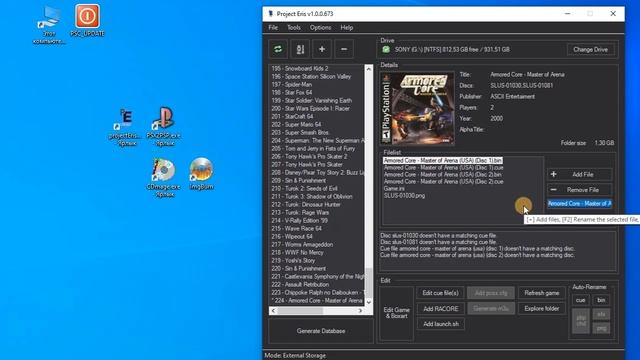Image resolution: width=640 pixels, height=360 pixels.
Task: Click the horizontal scroll right arrow in game list
Action: point(360,311)
